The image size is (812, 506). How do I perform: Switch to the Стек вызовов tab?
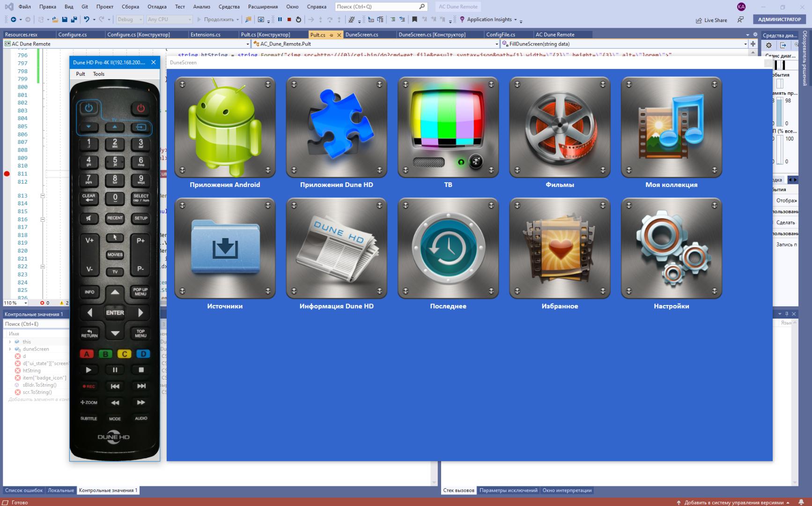(x=459, y=491)
